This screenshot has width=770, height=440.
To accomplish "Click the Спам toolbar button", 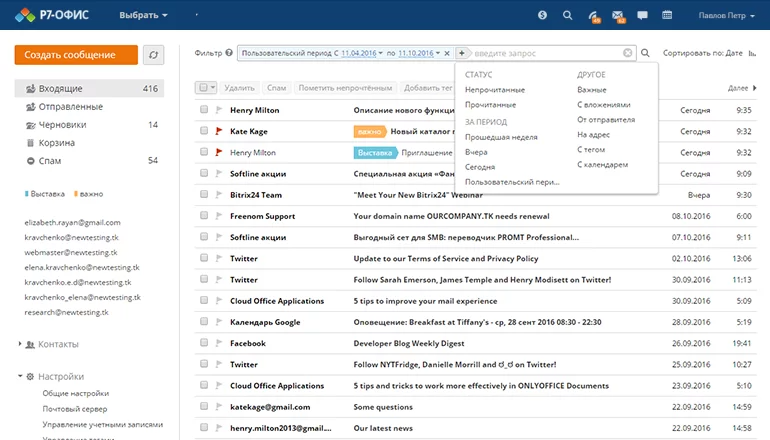I will point(276,88).
